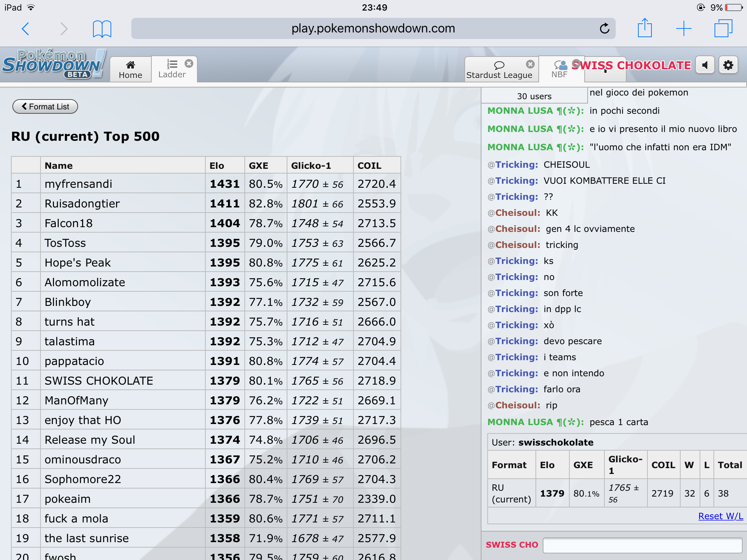Mute sound via the speaker button
This screenshot has height=560, width=747.
[x=705, y=65]
